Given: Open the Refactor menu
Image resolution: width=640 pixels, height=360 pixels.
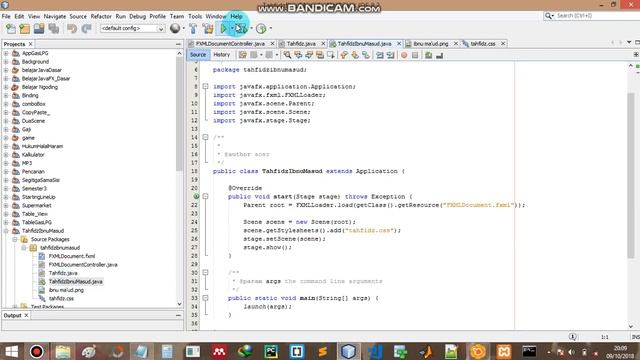Looking at the screenshot, I should (x=101, y=16).
